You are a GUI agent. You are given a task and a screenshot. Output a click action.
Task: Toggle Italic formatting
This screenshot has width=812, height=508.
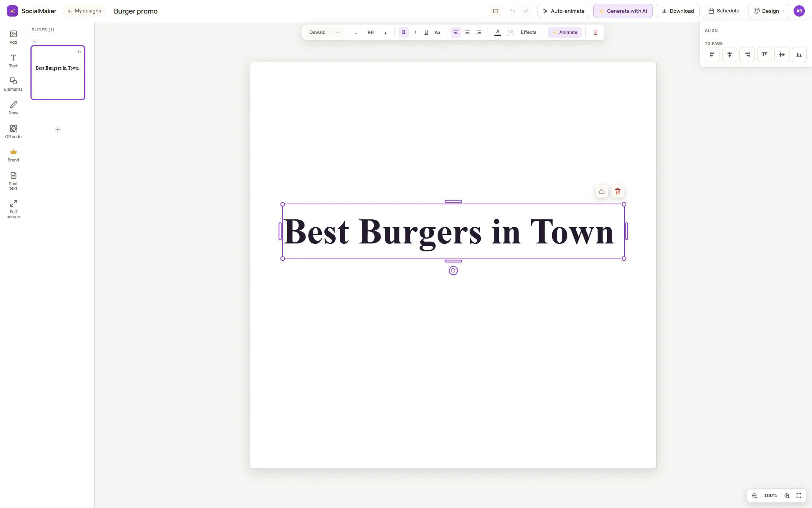pyautogui.click(x=415, y=32)
